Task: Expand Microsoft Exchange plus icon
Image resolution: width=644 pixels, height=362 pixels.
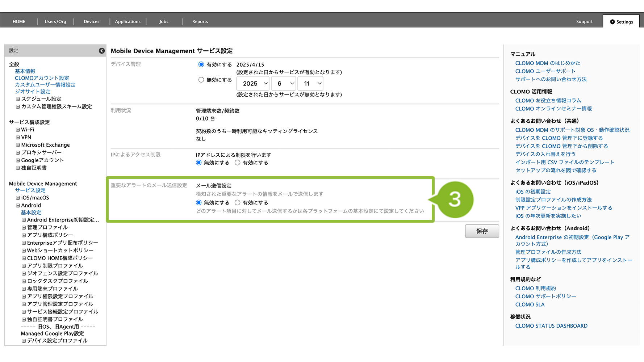Action: click(18, 145)
